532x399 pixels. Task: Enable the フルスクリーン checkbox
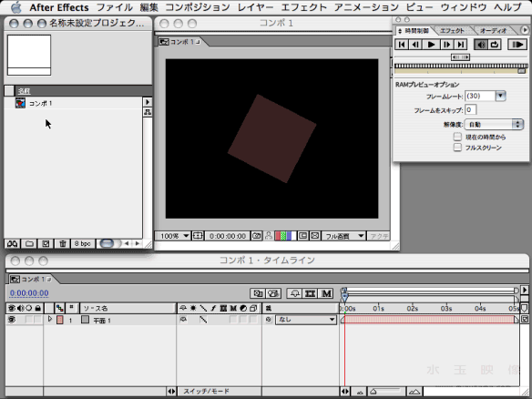(x=457, y=148)
